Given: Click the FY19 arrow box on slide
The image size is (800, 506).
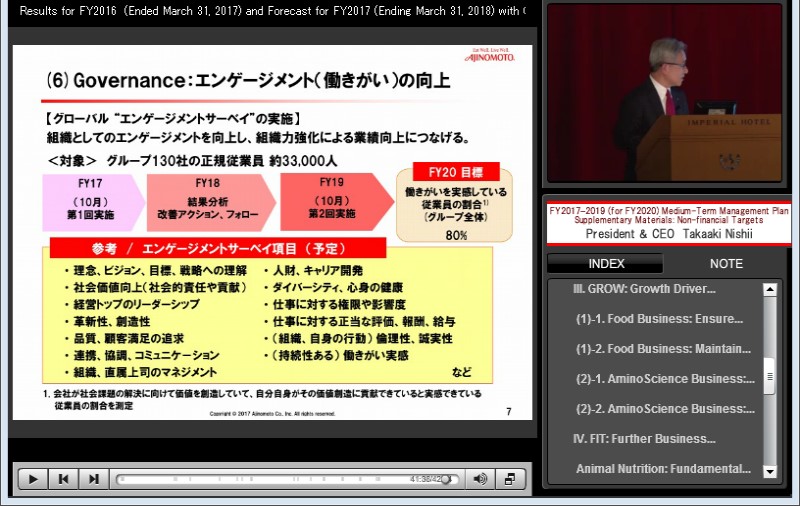Looking at the screenshot, I should tap(336, 202).
